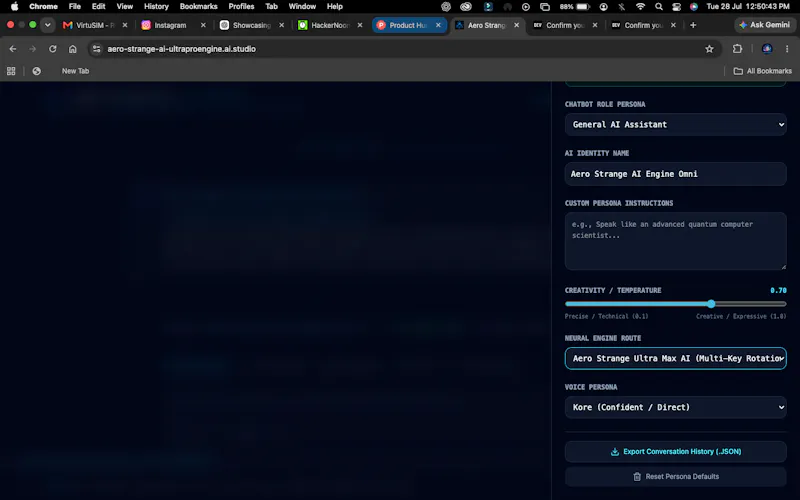This screenshot has width=800, height=500.
Task: Open the screen mirroring menu icon
Action: click(x=545, y=7)
